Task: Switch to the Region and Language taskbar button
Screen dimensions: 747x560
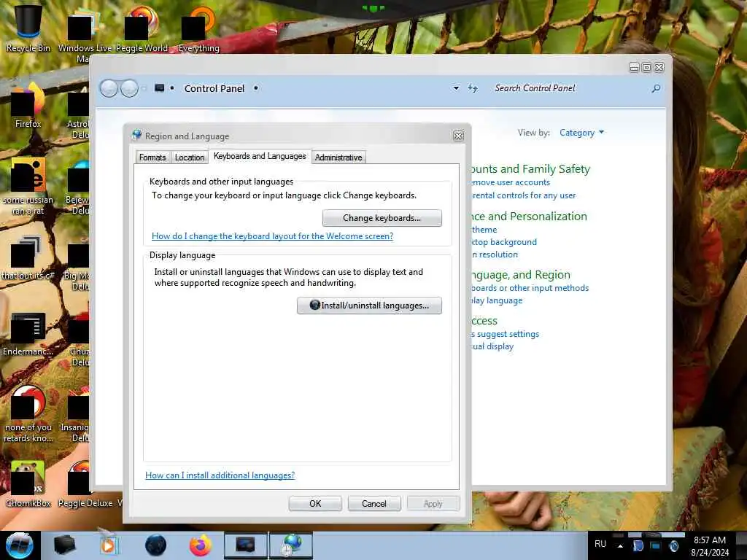Action: (x=291, y=545)
